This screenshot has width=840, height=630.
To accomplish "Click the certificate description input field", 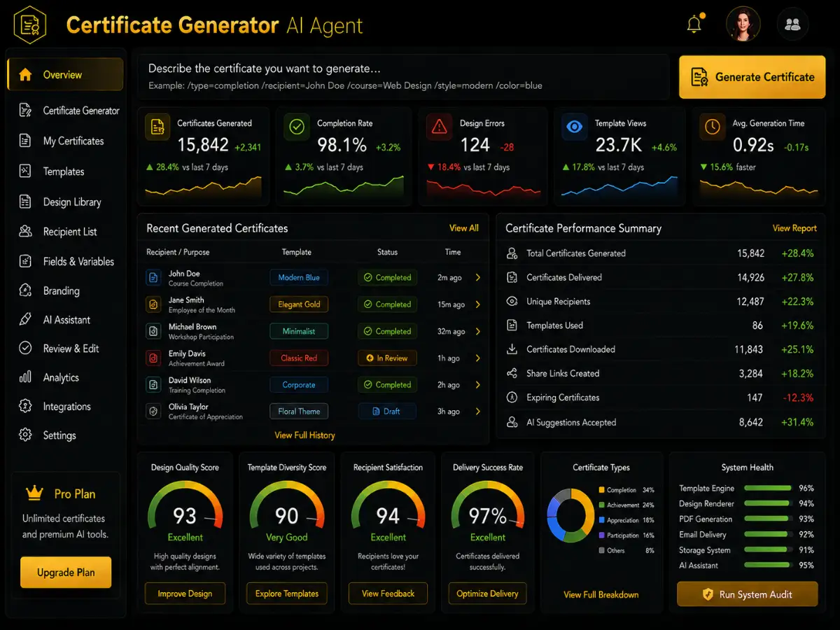I will point(403,77).
